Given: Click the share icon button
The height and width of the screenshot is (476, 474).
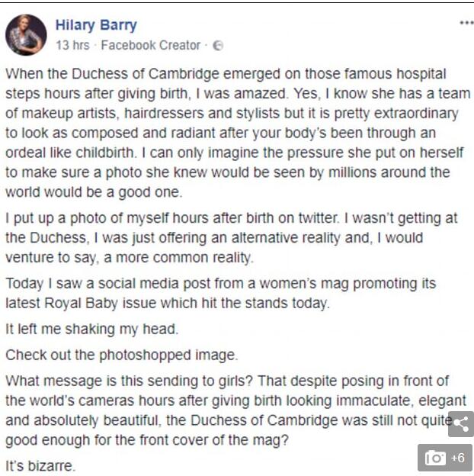Looking at the screenshot, I should (x=460, y=424).
